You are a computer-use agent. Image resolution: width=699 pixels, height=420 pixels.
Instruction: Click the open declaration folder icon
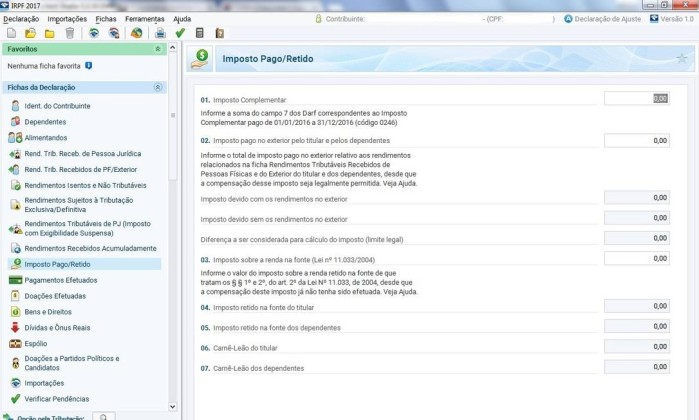click(29, 33)
